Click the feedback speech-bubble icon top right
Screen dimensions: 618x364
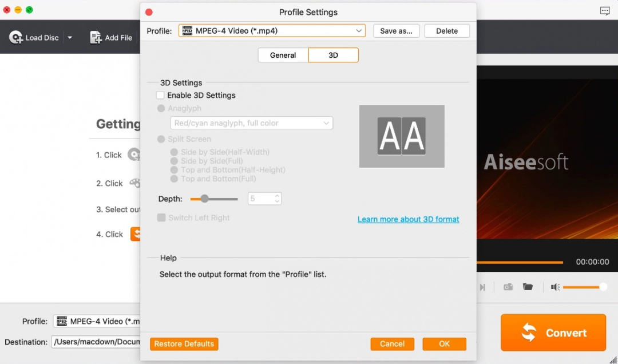pos(605,10)
